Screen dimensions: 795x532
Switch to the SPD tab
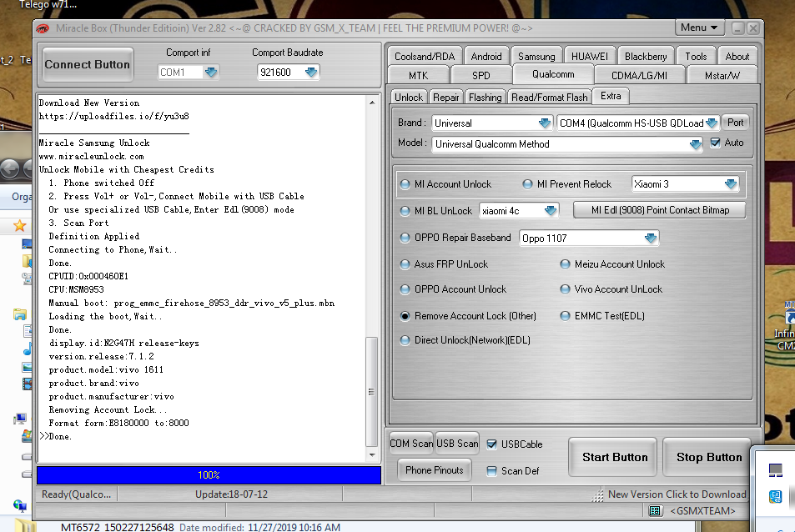[x=481, y=76]
